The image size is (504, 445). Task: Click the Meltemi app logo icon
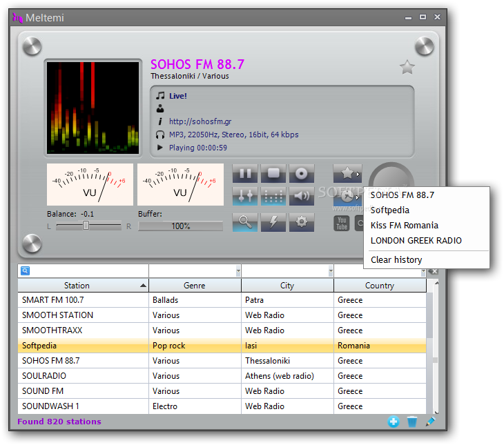[18, 18]
